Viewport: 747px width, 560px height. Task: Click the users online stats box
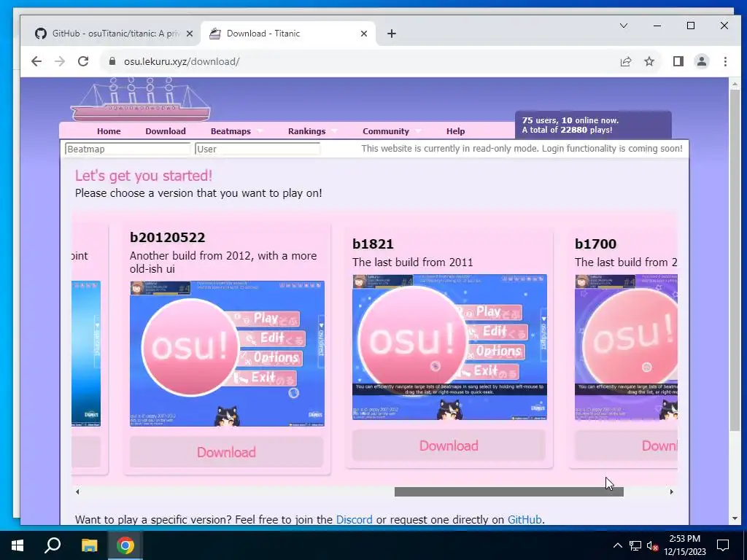point(593,125)
